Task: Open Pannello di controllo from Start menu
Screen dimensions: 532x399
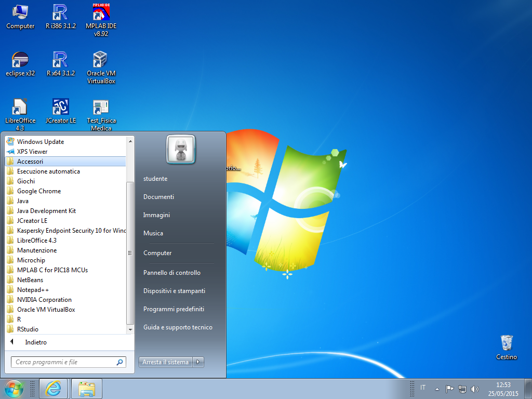Action: click(171, 273)
